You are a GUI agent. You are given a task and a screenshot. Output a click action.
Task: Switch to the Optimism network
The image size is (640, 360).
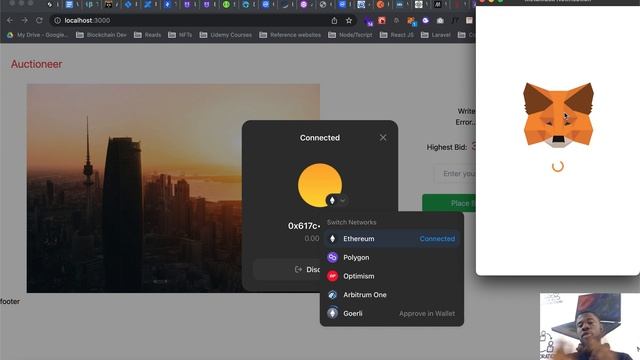tap(392, 276)
